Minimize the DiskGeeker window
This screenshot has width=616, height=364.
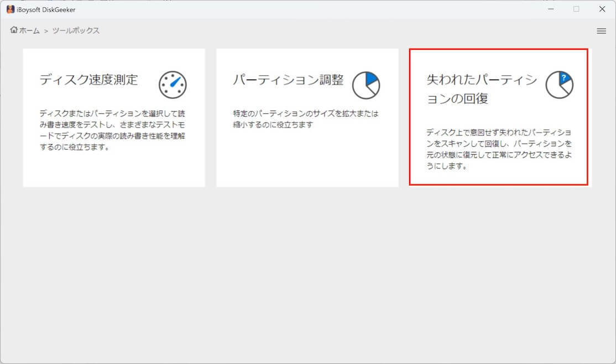(x=551, y=9)
